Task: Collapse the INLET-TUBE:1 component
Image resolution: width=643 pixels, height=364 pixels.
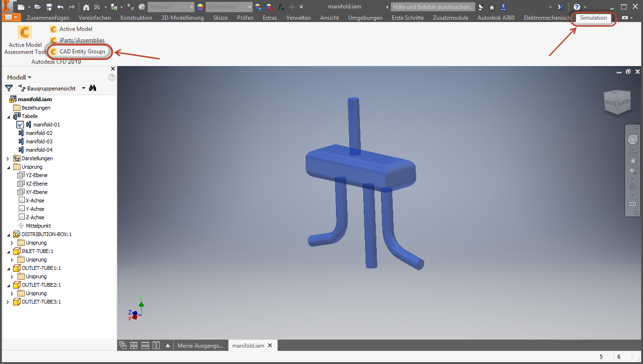Action: [8, 251]
